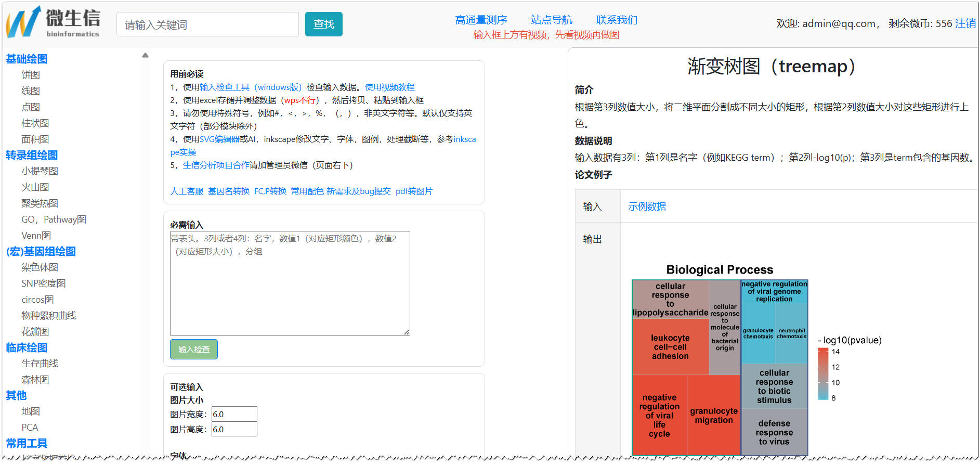Click the green 输入检查 button

coord(194,350)
